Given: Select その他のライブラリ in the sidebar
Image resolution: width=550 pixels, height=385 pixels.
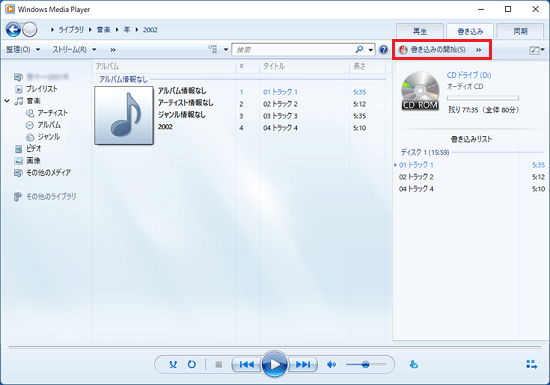Looking at the screenshot, I should tap(51, 197).
